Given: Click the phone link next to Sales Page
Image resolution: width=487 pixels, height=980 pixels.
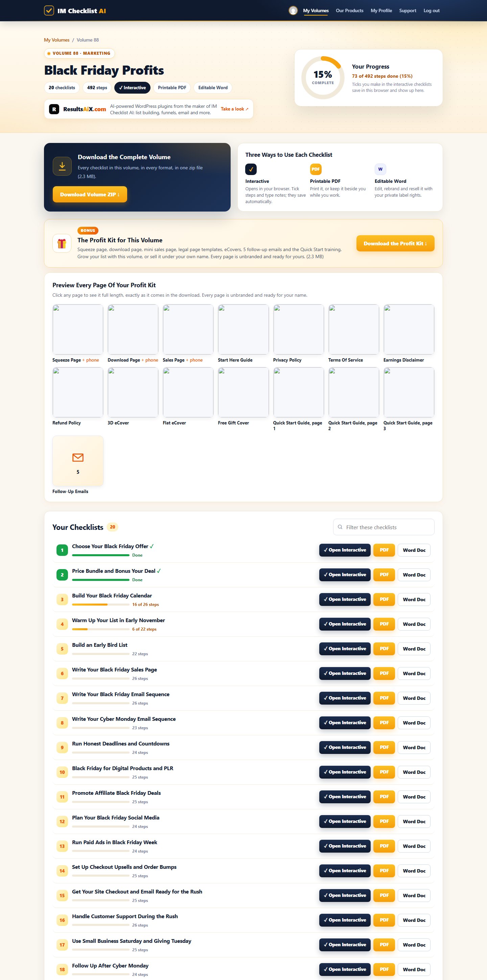Looking at the screenshot, I should point(194,360).
